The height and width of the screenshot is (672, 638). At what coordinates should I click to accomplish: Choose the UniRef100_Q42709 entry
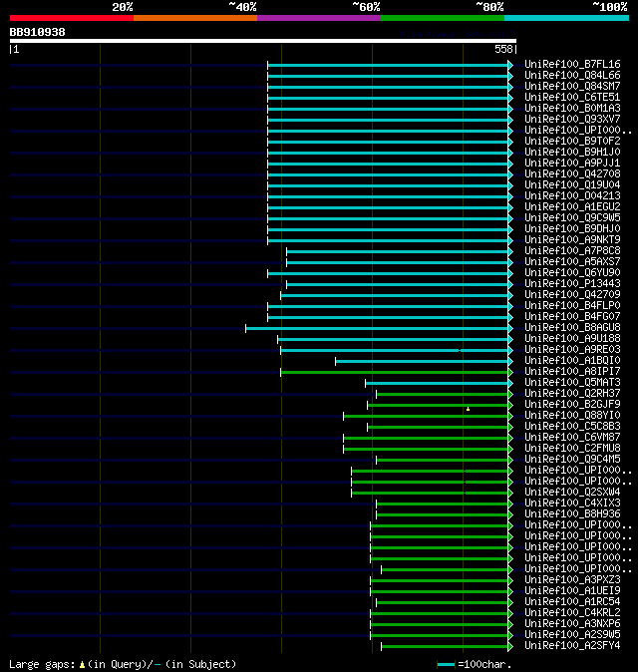pyautogui.click(x=572, y=295)
